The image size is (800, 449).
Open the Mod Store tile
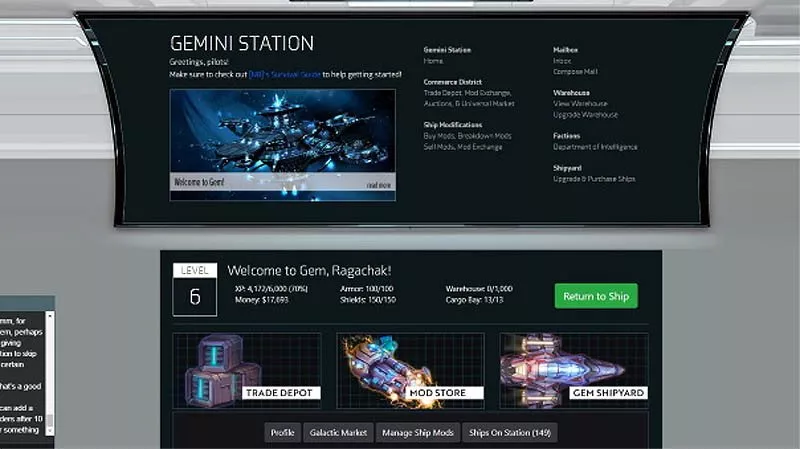coord(410,370)
